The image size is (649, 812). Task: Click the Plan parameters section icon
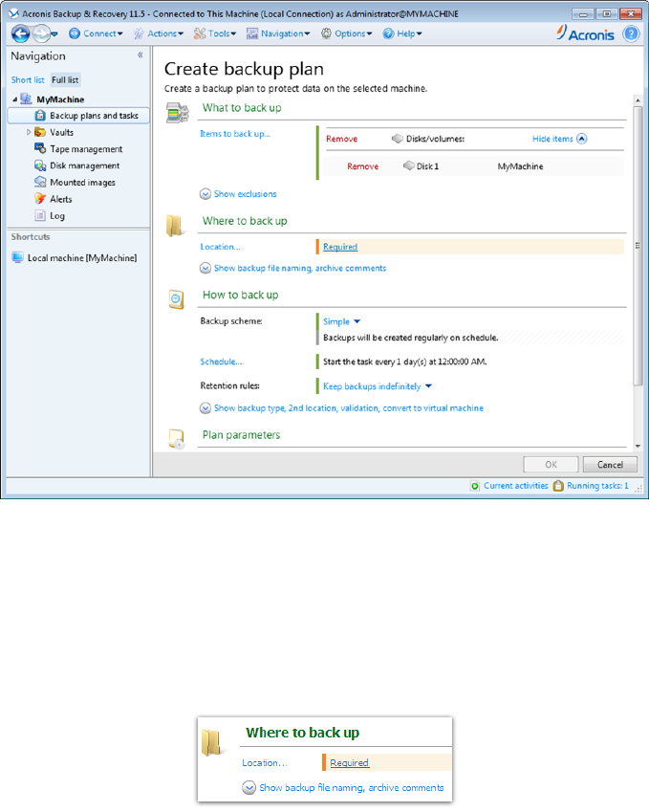point(177,439)
